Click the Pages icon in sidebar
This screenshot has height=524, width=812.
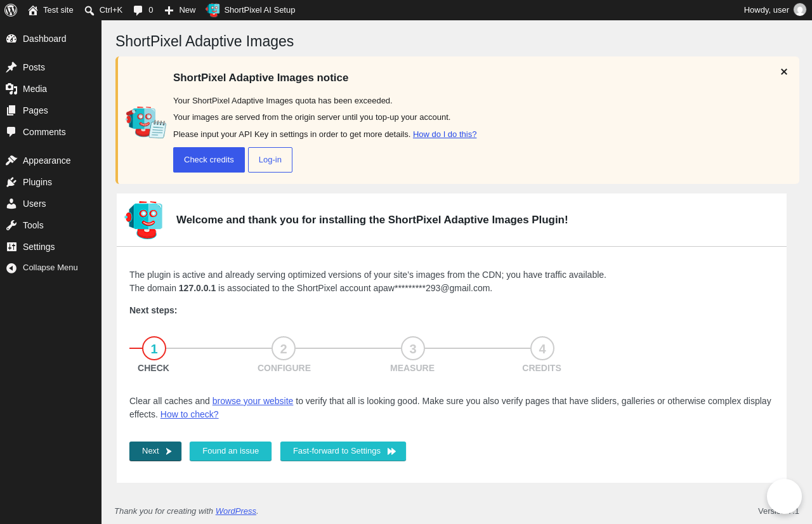click(11, 110)
